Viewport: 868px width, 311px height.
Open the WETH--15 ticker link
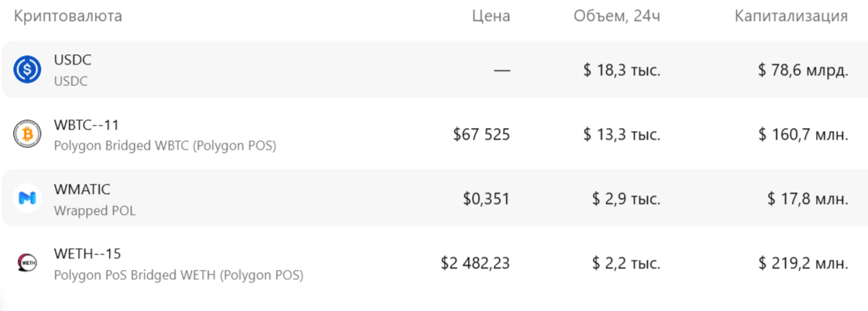87,254
